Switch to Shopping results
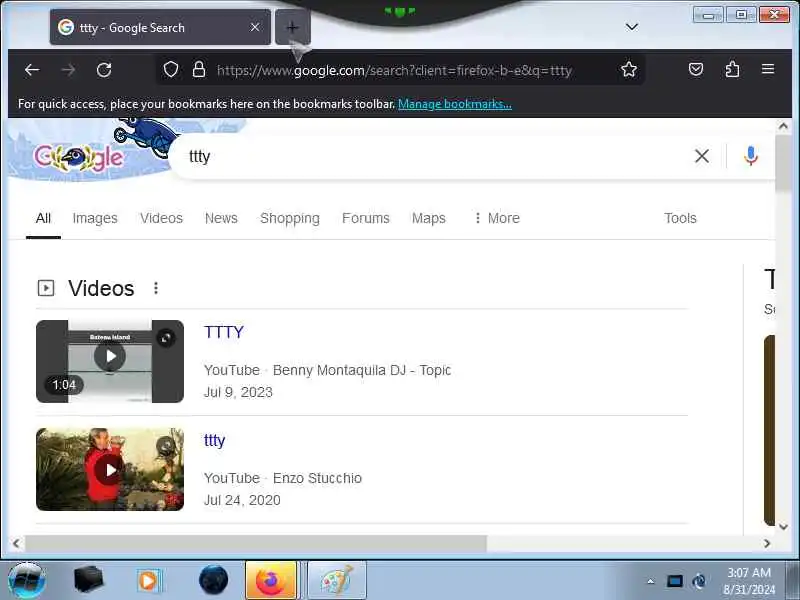 tap(290, 218)
